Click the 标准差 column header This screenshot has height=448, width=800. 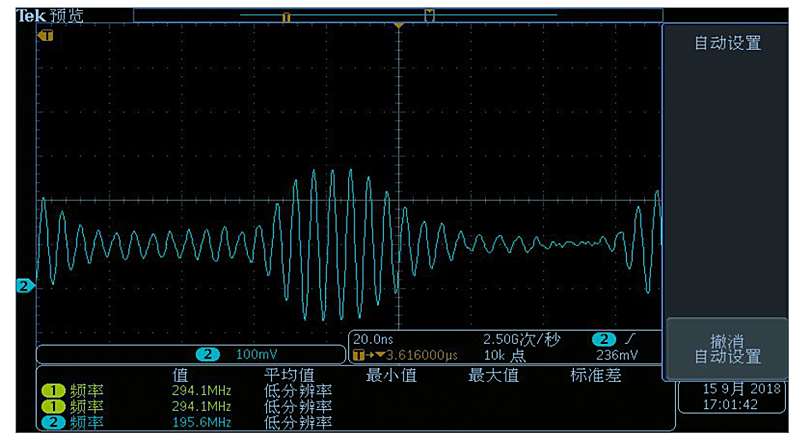point(595,375)
